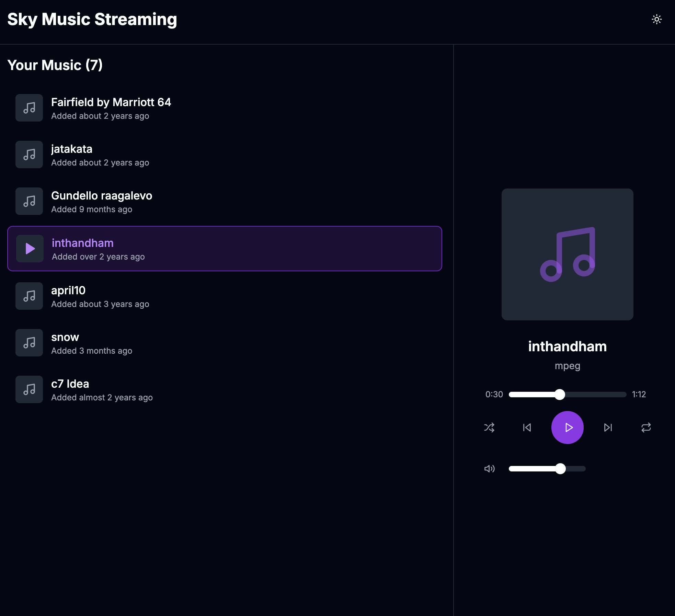This screenshot has height=616, width=675.
Task: Click 'Added over 2 years ago' text
Action: click(98, 257)
